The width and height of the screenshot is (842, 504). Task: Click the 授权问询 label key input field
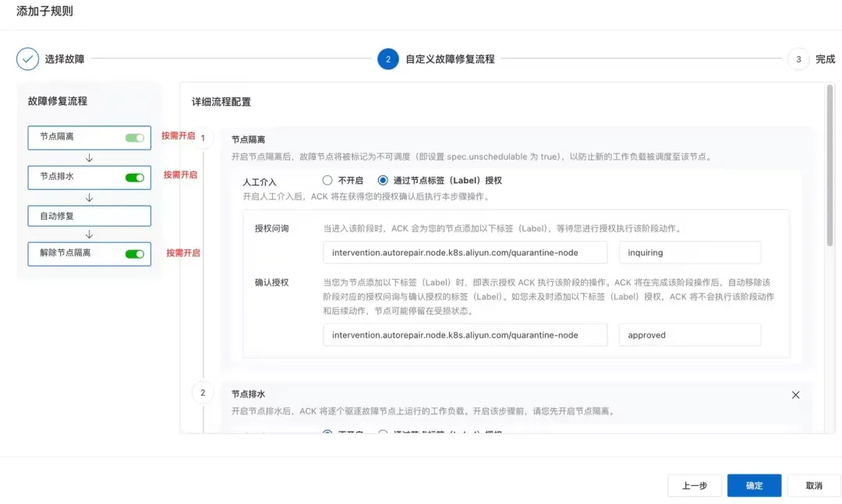[x=465, y=252]
